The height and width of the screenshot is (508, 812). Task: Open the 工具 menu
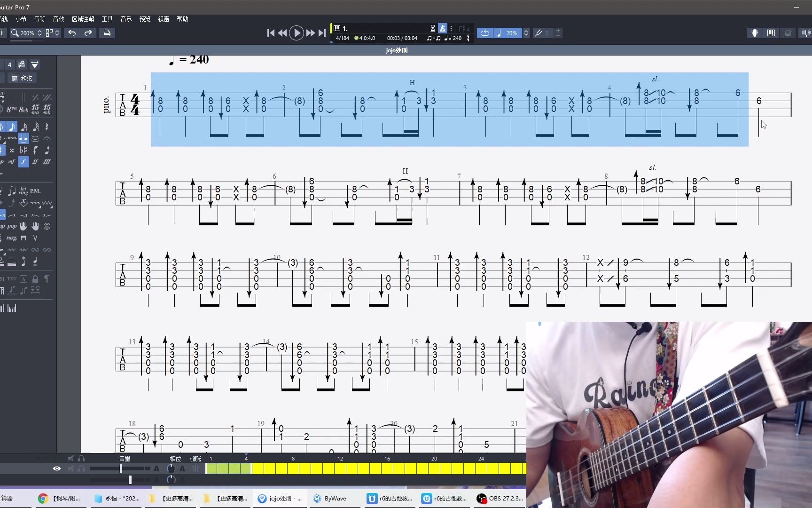pos(107,19)
